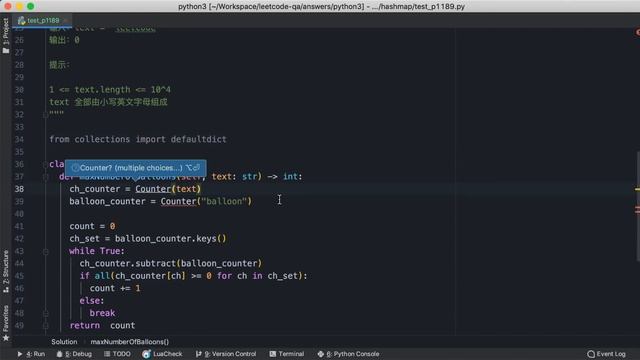The width and height of the screenshot is (640, 360).
Task: Click the underlined Counter on line 38
Action: coord(153,189)
